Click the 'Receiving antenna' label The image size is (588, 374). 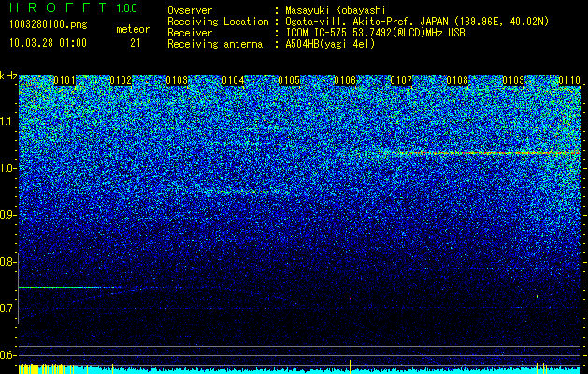(x=215, y=44)
